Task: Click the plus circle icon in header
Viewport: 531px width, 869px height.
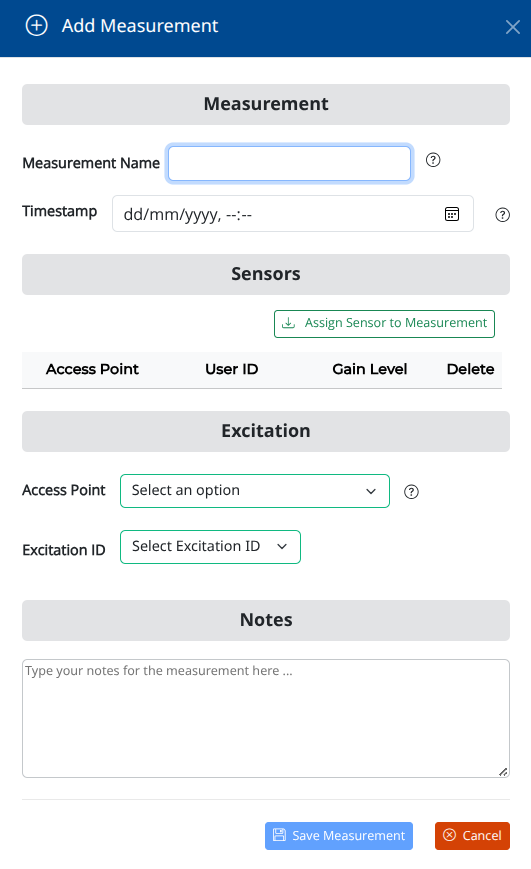Action: pos(37,25)
